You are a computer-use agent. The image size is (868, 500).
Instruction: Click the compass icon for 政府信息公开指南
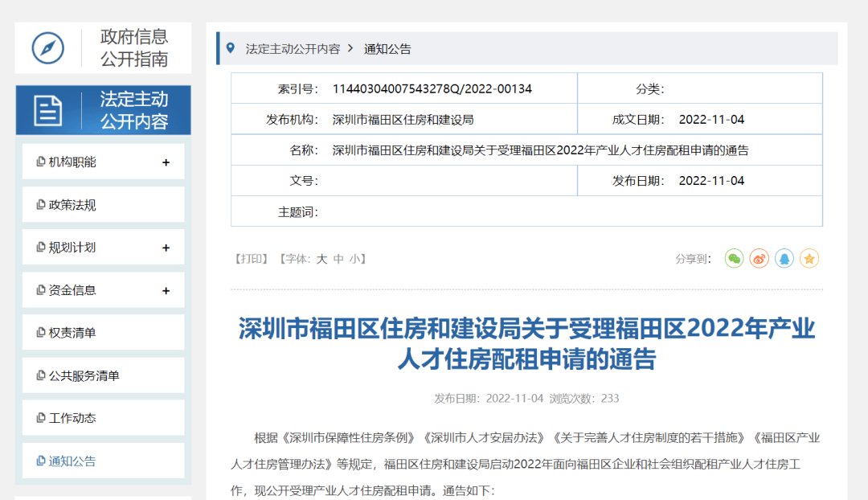tap(47, 47)
